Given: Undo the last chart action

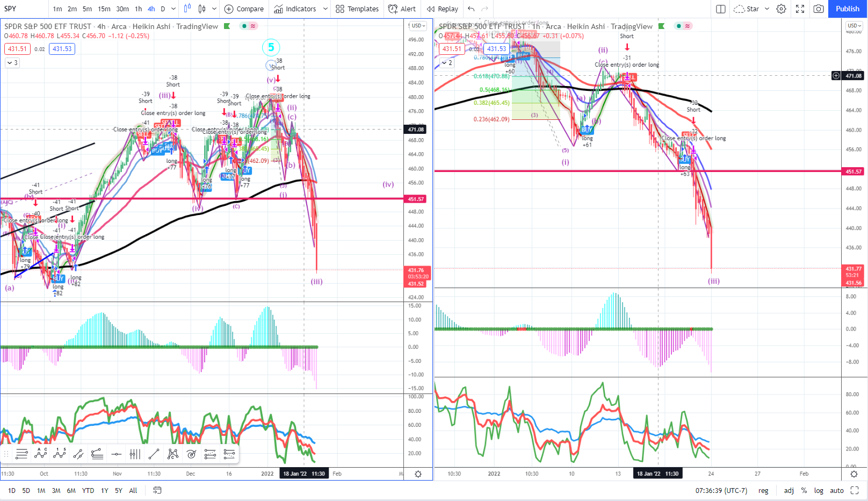Looking at the screenshot, I should click(471, 9).
